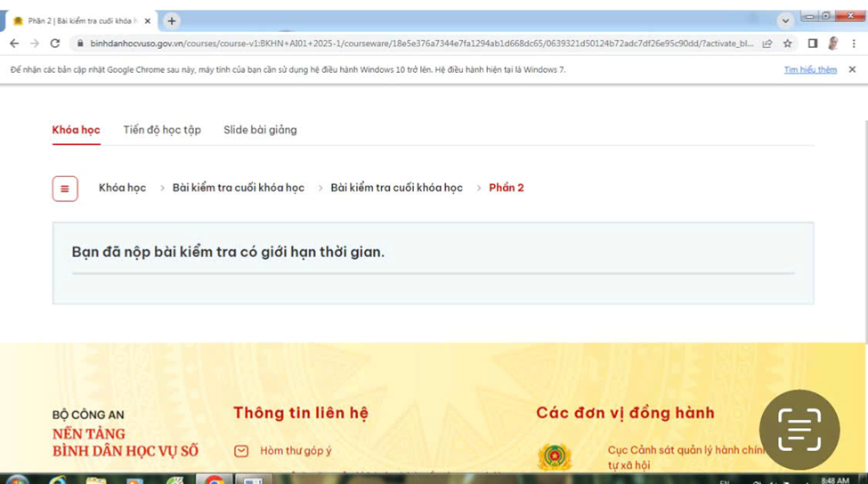Viewport: 868px width, 484px height.
Task: Tap the floating scan text button
Action: coord(799,430)
